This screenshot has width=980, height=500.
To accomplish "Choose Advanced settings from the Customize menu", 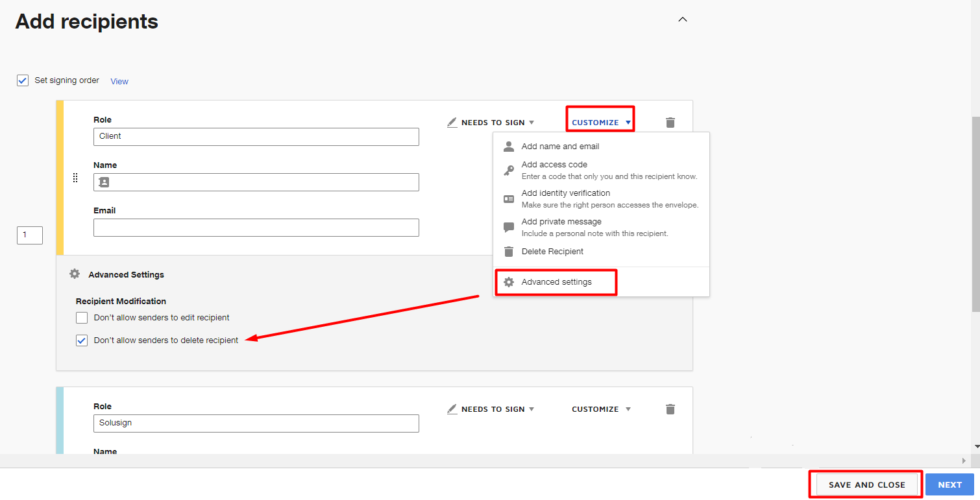I will [x=556, y=281].
